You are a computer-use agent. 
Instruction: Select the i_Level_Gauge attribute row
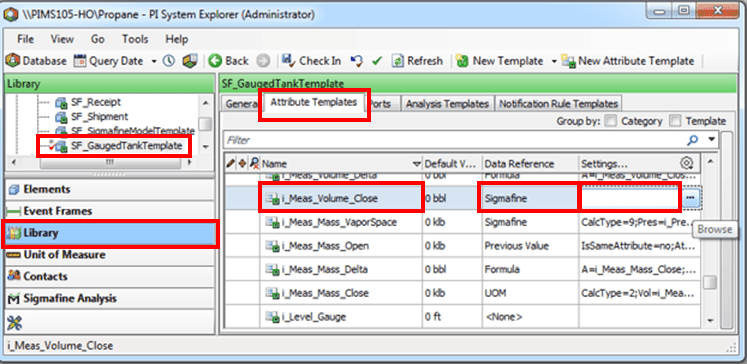(463, 316)
